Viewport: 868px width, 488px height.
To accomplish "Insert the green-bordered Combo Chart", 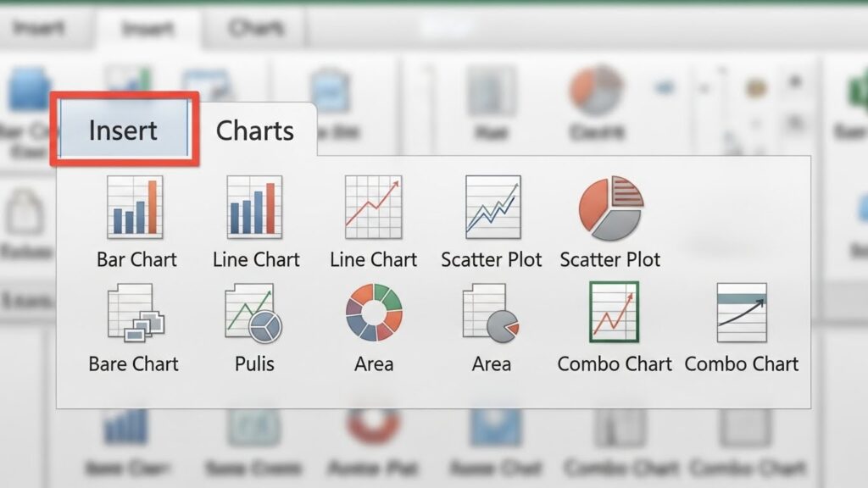I will click(614, 313).
